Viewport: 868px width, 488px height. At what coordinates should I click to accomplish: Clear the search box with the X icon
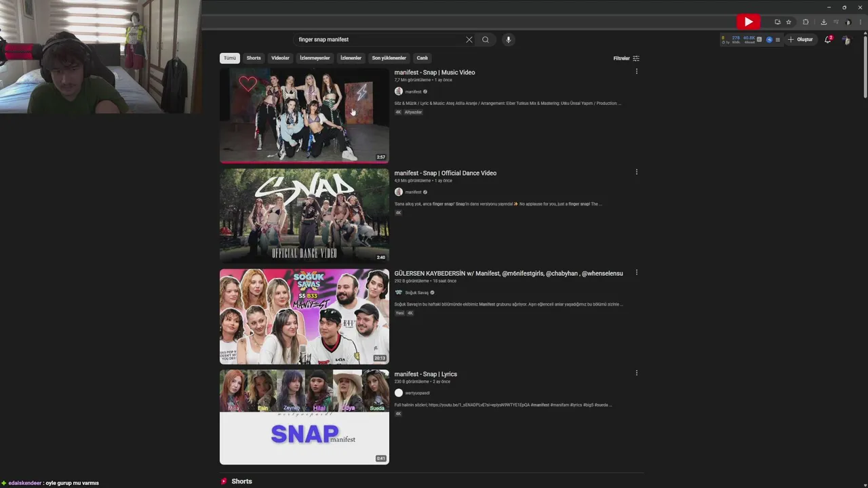469,39
